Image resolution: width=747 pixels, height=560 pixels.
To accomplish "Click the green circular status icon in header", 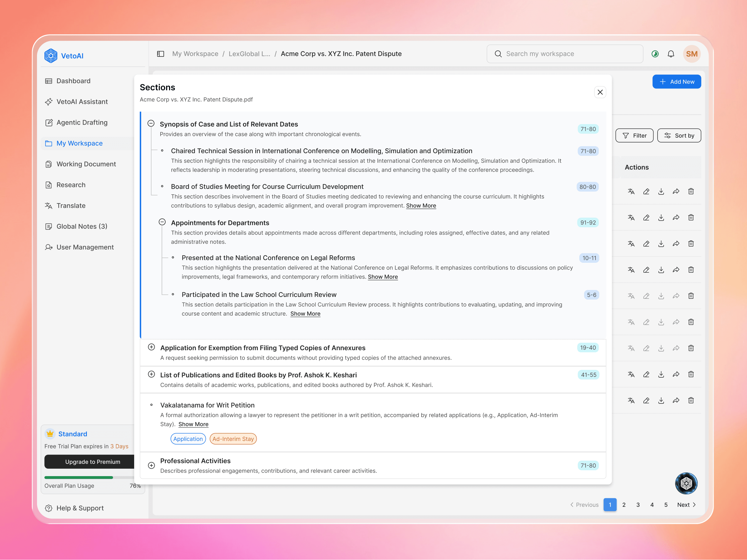I will [x=655, y=54].
